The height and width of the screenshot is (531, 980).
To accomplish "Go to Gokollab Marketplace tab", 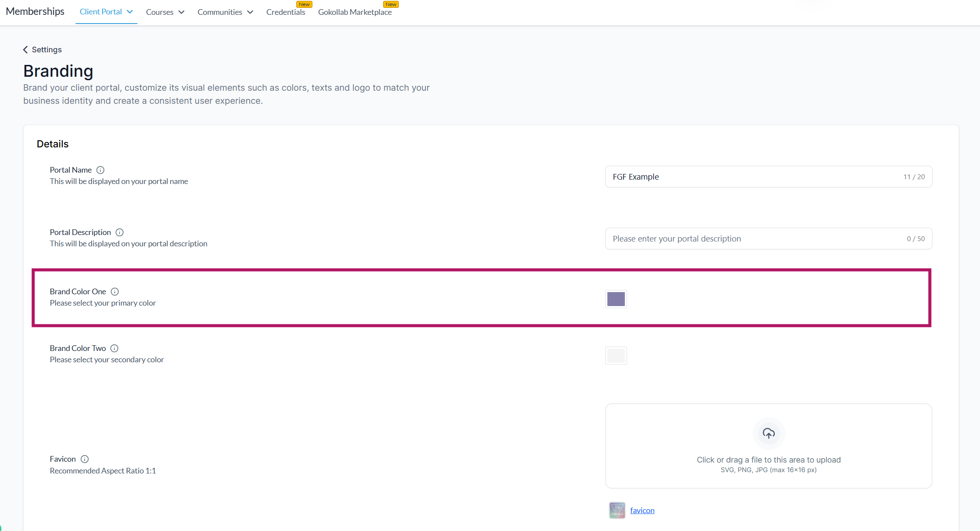I will (x=354, y=12).
